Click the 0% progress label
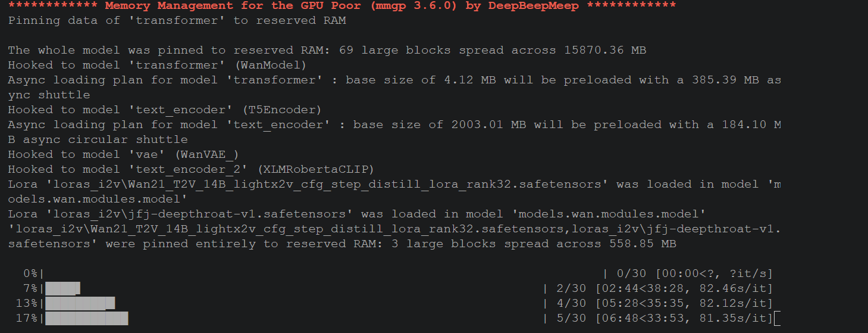The width and height of the screenshot is (868, 333). coord(30,274)
